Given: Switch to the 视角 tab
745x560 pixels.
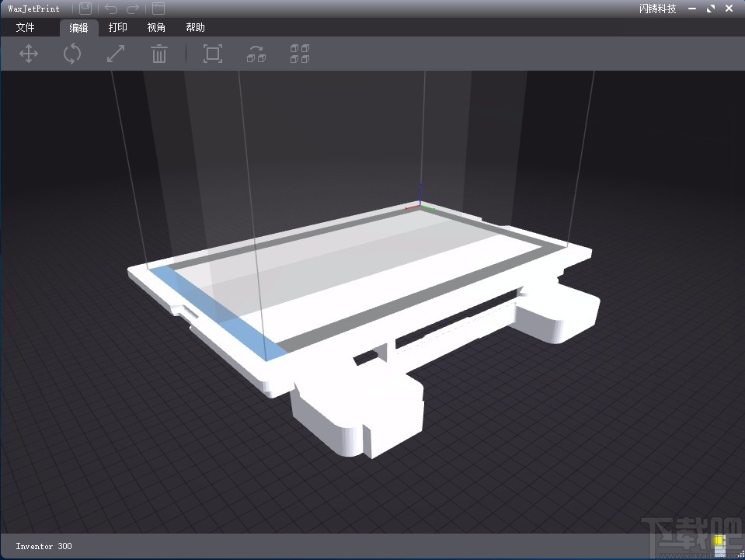Looking at the screenshot, I should tap(156, 27).
